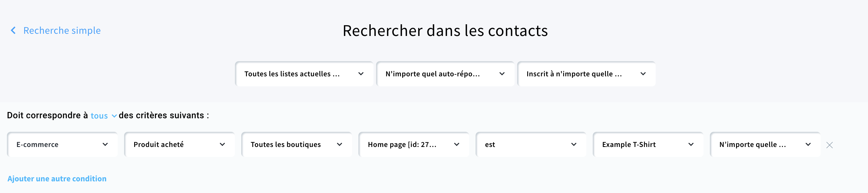Open the N'importe quel auto-répondeur dropdown
The image size is (868, 193).
(445, 74)
